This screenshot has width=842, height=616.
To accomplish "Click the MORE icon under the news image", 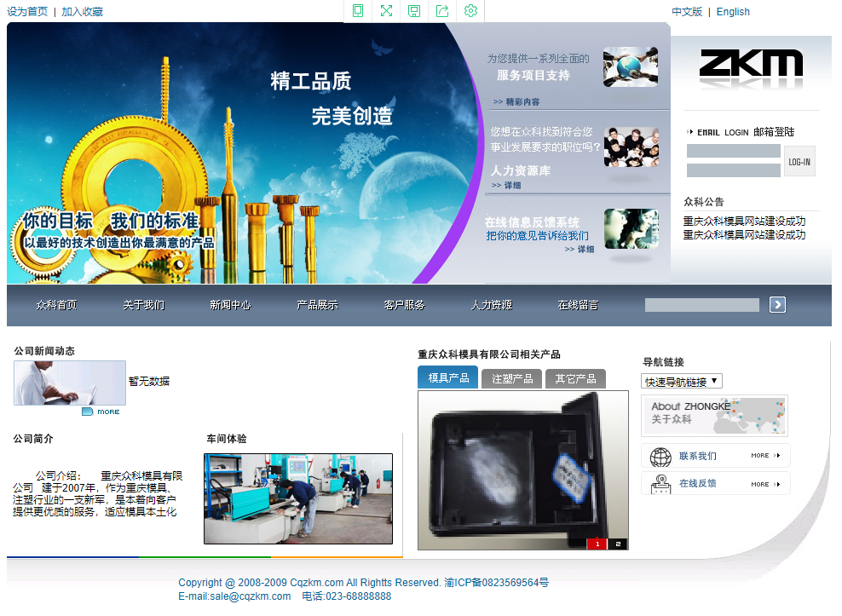I will (101, 412).
